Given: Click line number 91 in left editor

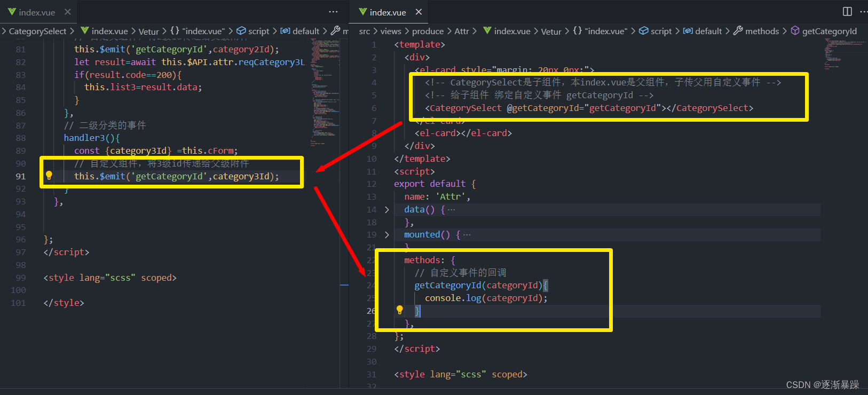Looking at the screenshot, I should point(20,176).
